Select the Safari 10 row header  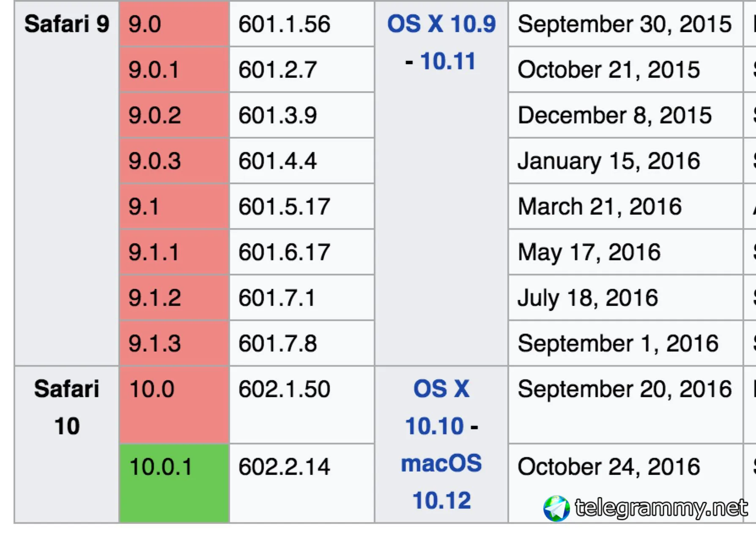click(67, 407)
